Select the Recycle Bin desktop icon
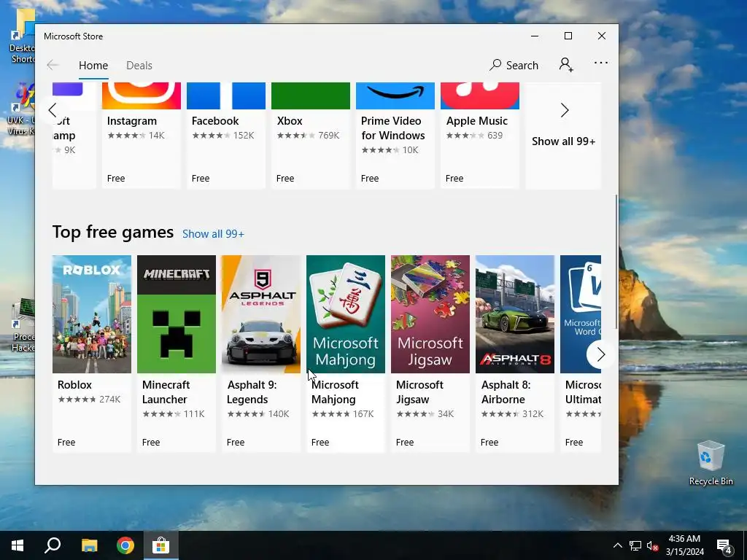Image resolution: width=747 pixels, height=560 pixels. (711, 463)
